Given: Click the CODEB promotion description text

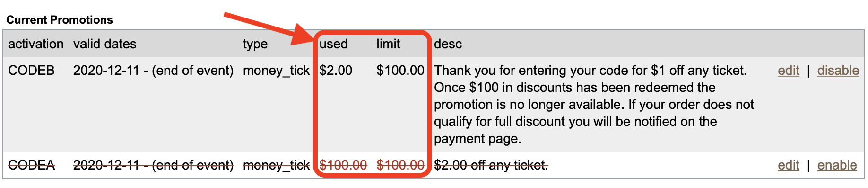Looking at the screenshot, I should (594, 105).
